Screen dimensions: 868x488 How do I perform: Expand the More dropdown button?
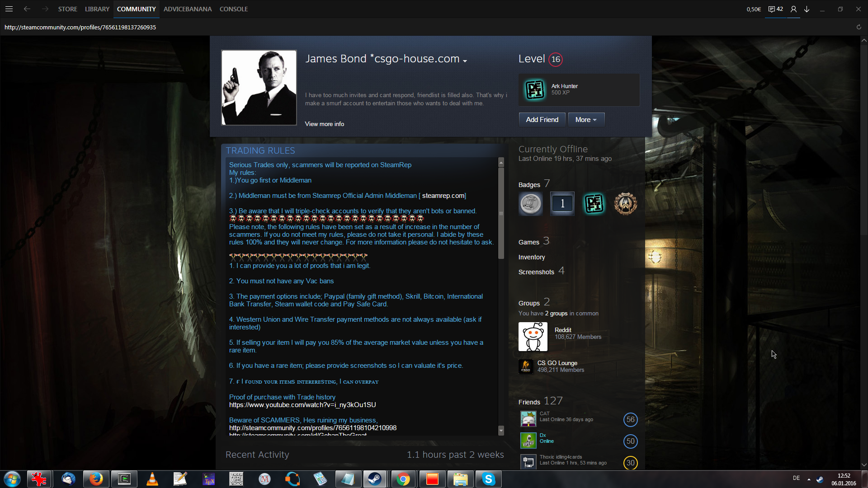pyautogui.click(x=586, y=120)
